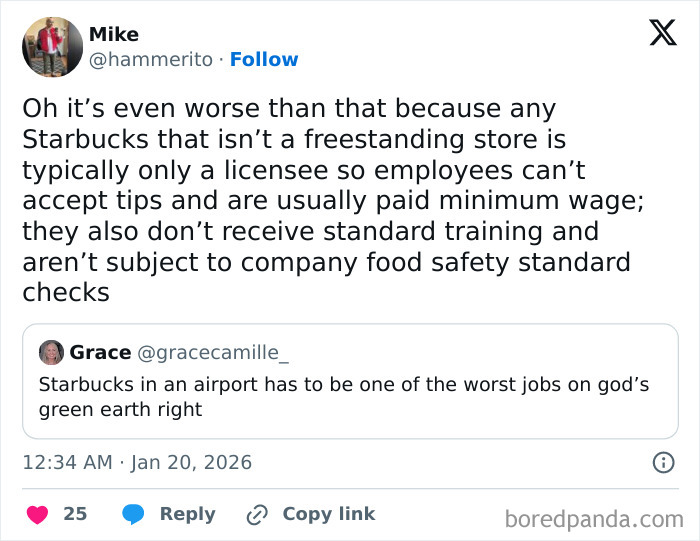Follow the @hammerito account
Image resolution: width=700 pixels, height=541 pixels.
tap(264, 60)
